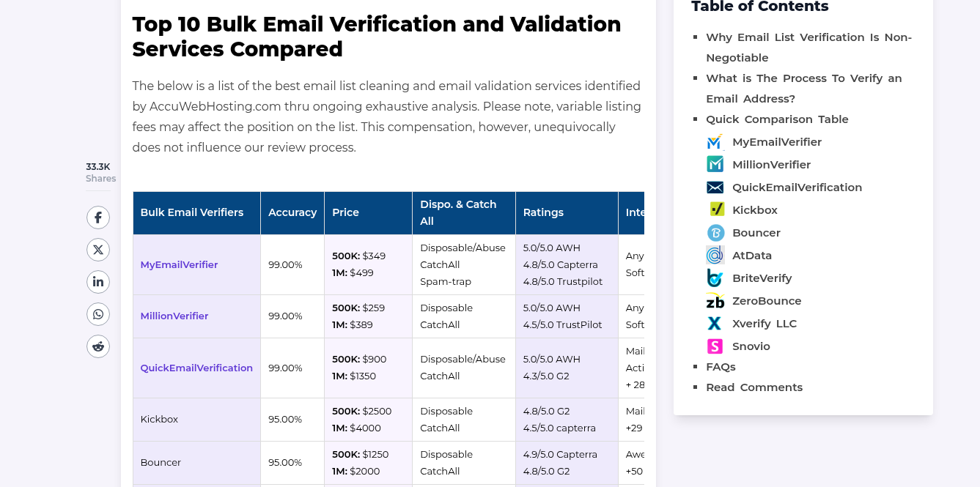The height and width of the screenshot is (487, 980).
Task: Open MyEmailVerifier link in comparison table
Action: click(x=179, y=264)
